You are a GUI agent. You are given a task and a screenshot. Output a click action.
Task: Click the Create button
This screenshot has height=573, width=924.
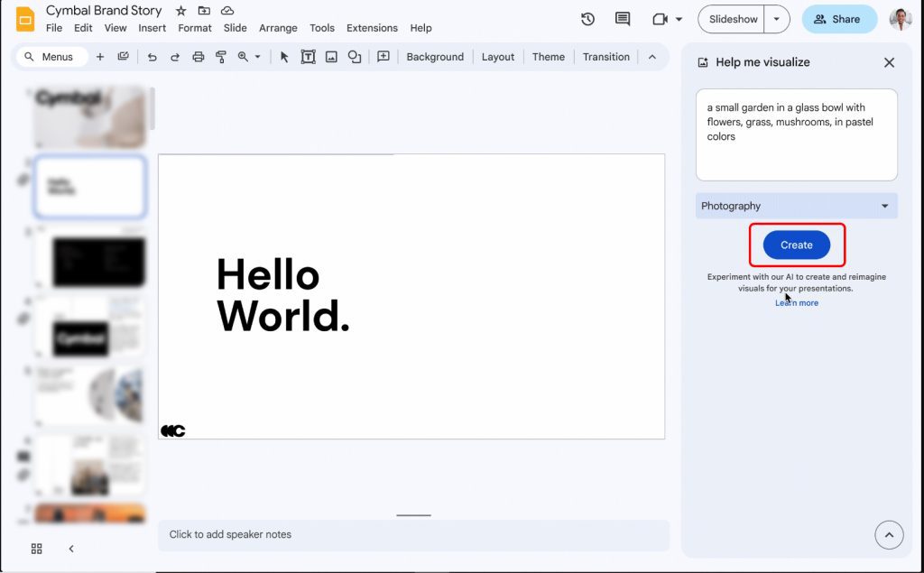click(x=796, y=245)
